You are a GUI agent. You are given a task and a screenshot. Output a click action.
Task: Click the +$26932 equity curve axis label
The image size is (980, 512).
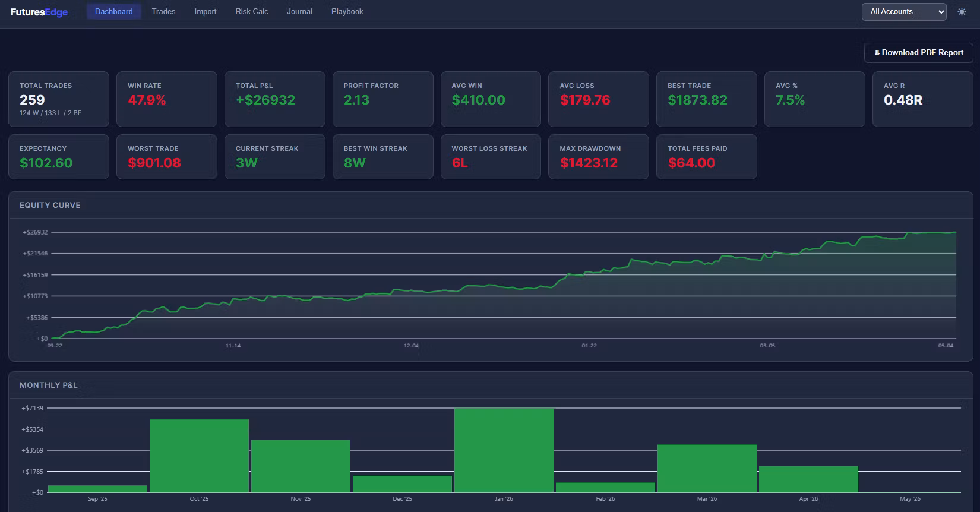[x=35, y=232]
